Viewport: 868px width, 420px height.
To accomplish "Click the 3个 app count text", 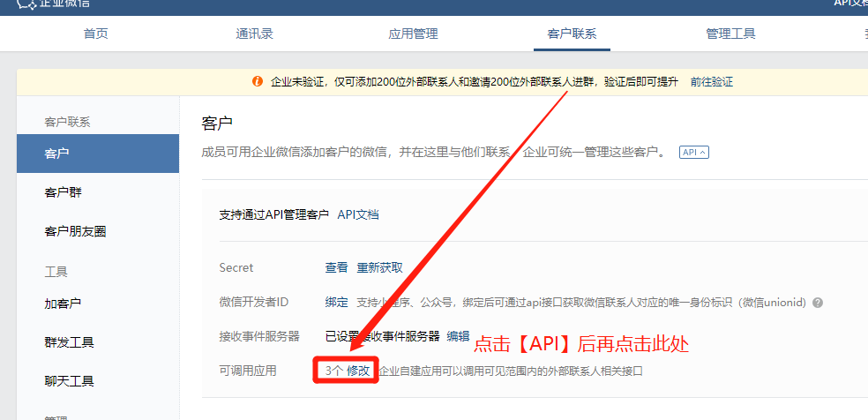I will (333, 371).
